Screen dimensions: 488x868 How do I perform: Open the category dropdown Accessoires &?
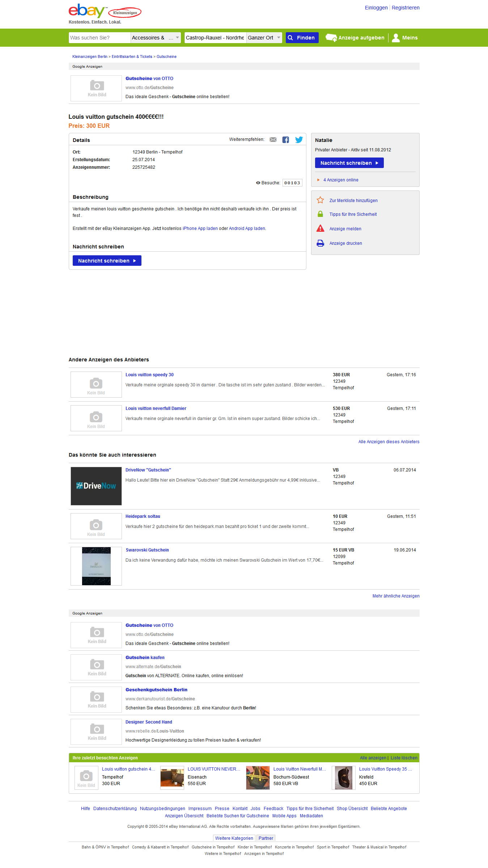coord(156,38)
